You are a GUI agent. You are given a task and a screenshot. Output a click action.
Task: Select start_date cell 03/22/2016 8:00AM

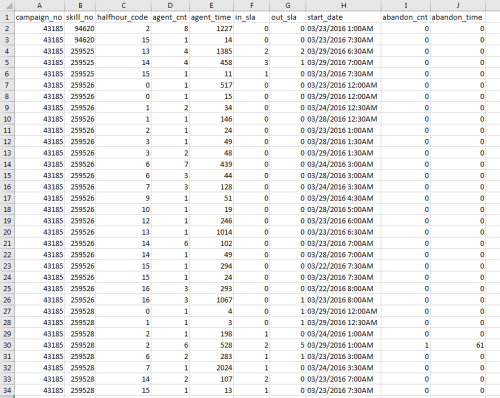point(343,289)
